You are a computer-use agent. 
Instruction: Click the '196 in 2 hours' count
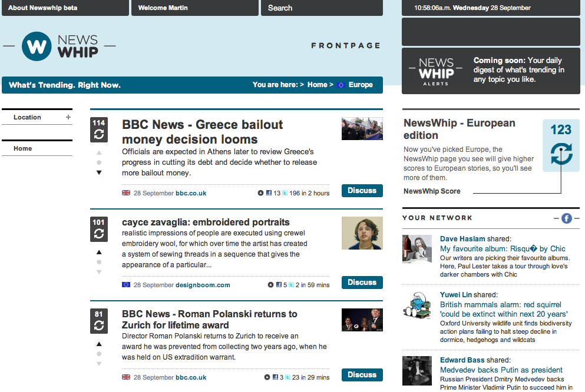(x=309, y=193)
